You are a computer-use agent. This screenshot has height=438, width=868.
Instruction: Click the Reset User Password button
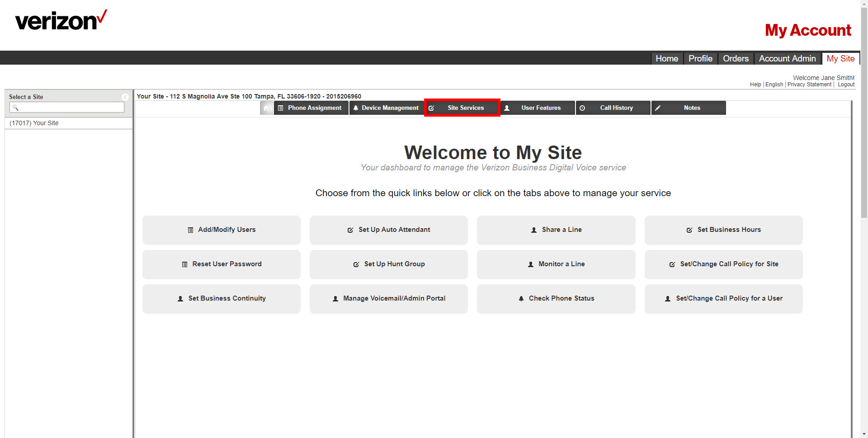[x=222, y=264]
